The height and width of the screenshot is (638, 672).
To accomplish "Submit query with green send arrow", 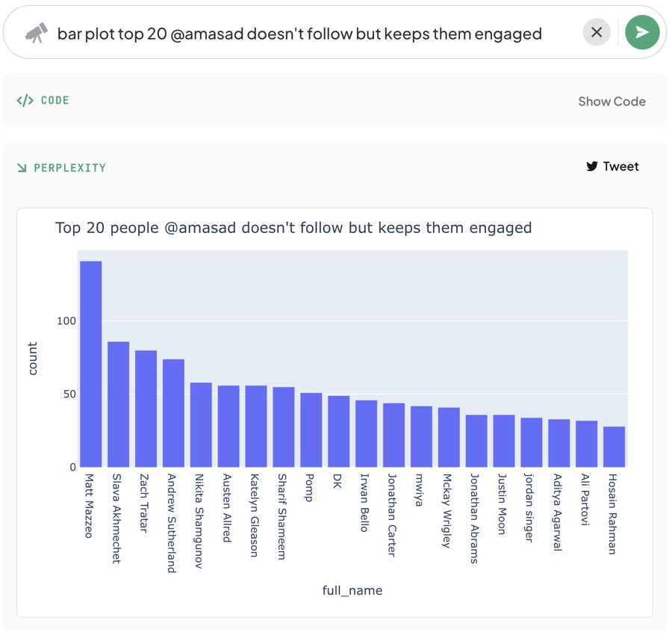I will coord(641,32).
